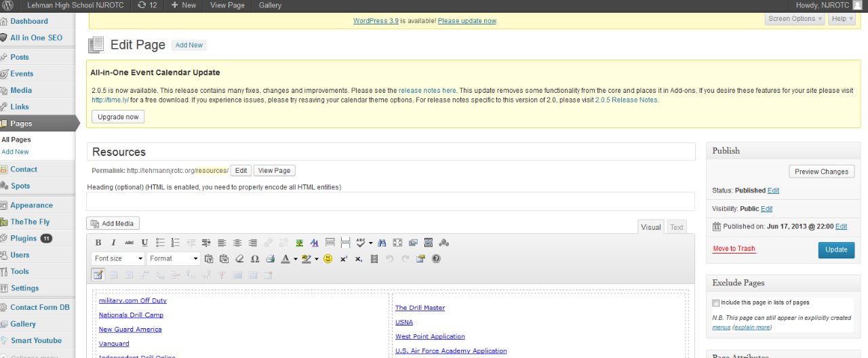Open the Appearance menu in sidebar
The height and width of the screenshot is (358, 868).
pos(31,205)
